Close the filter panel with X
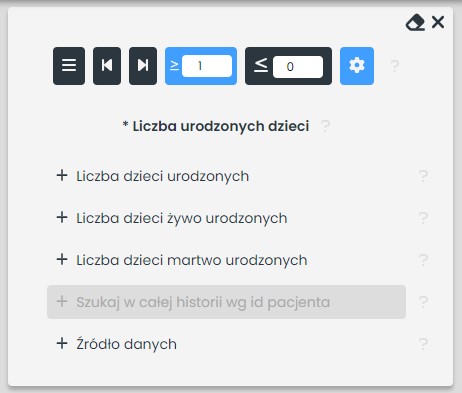The height and width of the screenshot is (393, 462). [438, 22]
